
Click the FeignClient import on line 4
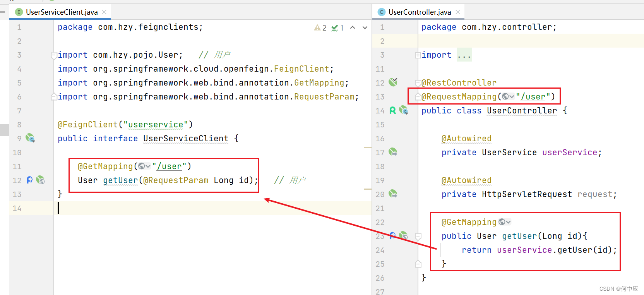(195, 69)
